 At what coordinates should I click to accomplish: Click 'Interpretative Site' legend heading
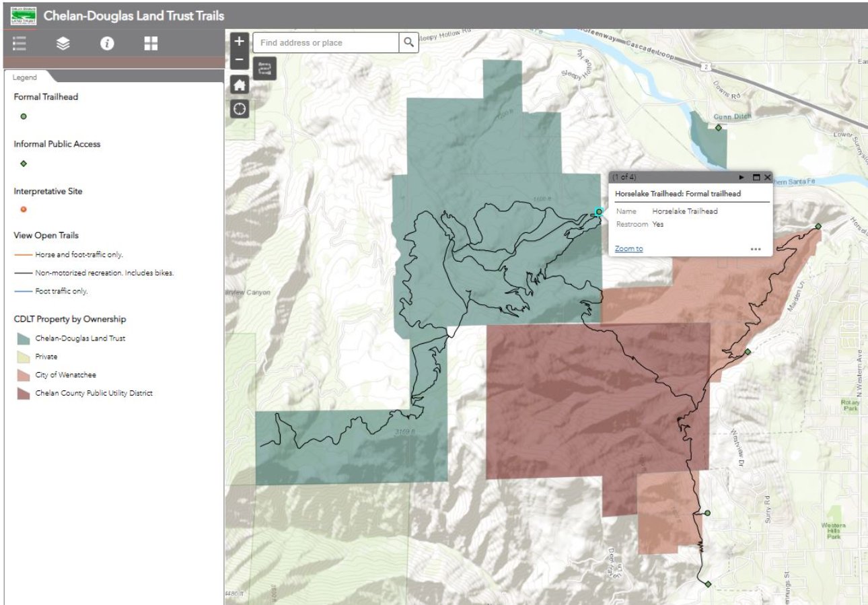coord(48,191)
